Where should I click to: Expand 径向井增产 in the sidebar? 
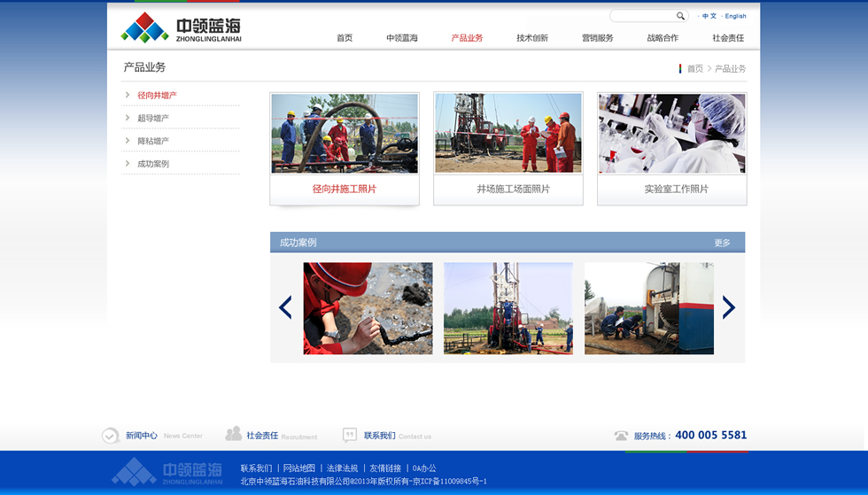click(157, 95)
